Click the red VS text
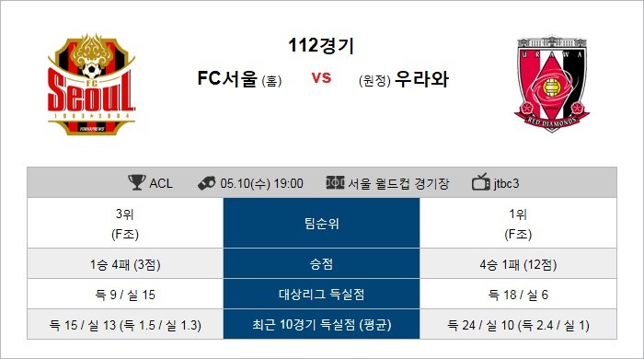 321,77
